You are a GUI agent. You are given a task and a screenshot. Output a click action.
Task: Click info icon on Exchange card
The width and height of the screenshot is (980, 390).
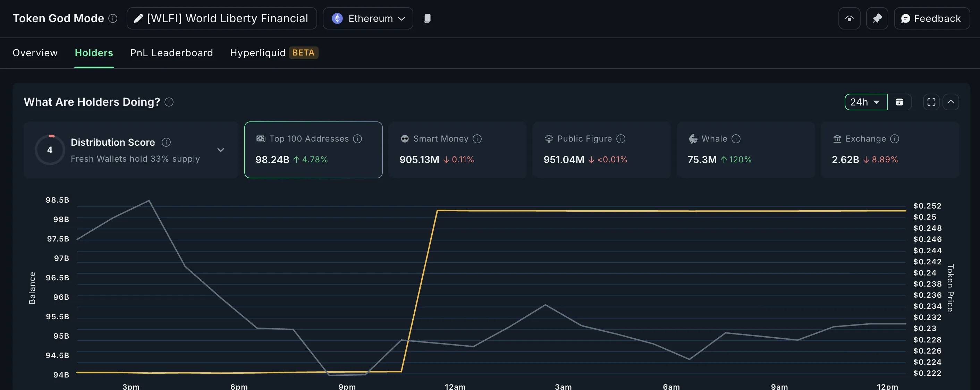[895, 139]
